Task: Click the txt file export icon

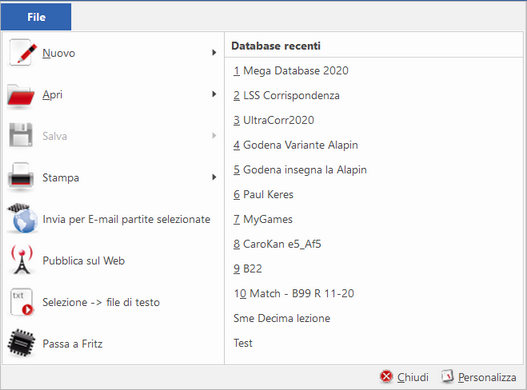Action: 22,302
